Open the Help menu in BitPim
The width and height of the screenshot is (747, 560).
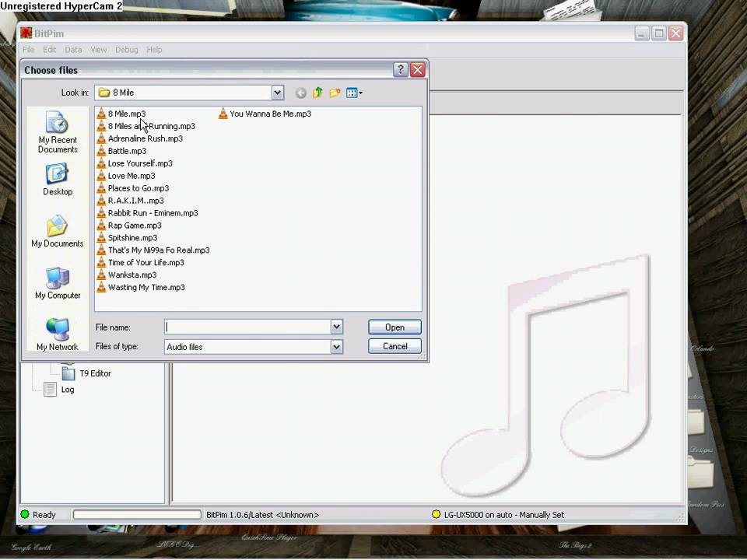click(154, 50)
